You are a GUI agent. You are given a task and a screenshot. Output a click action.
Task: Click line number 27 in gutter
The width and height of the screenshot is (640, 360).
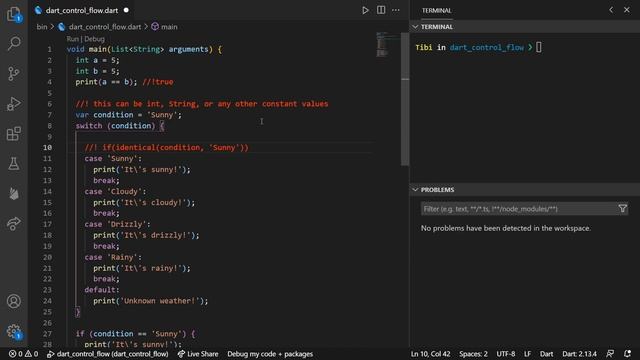48,334
